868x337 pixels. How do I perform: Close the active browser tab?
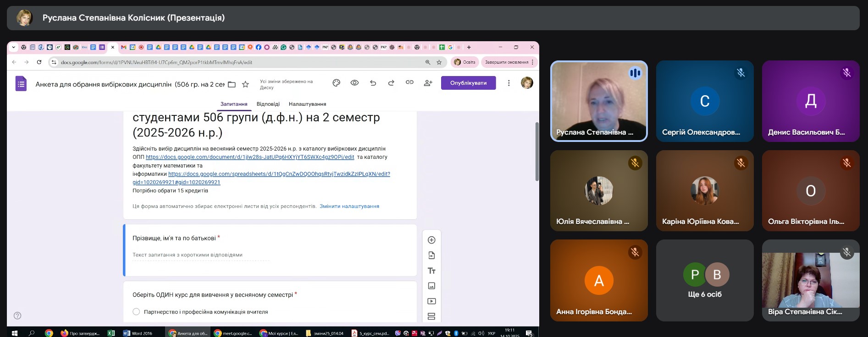click(x=112, y=47)
